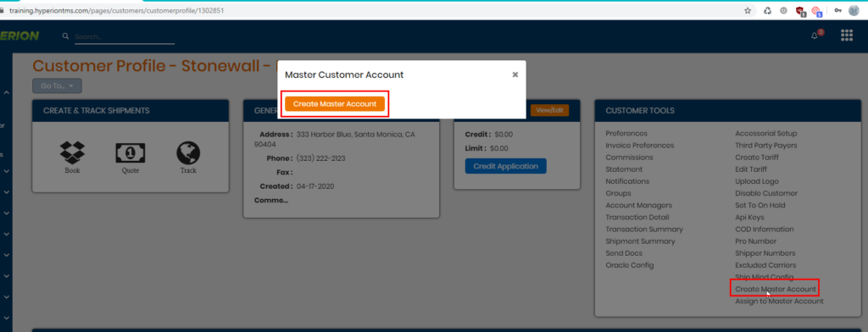Click the search magnifier icon

(x=65, y=36)
